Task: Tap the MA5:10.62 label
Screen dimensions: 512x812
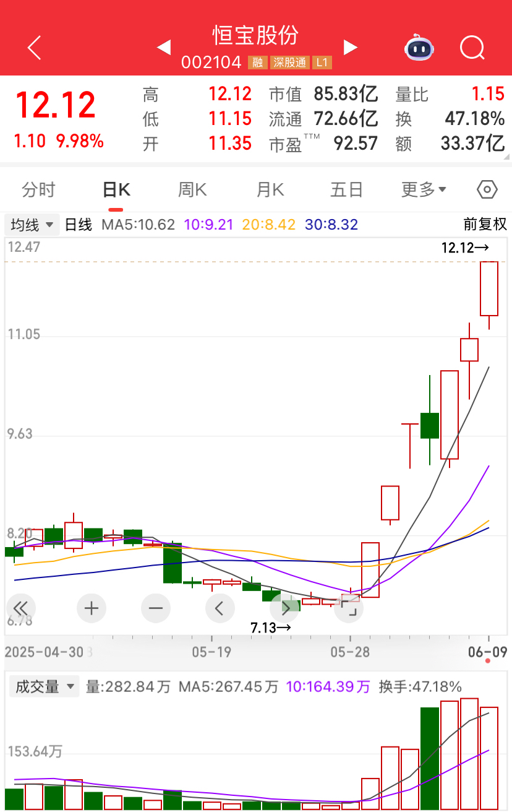Action: 138,224
